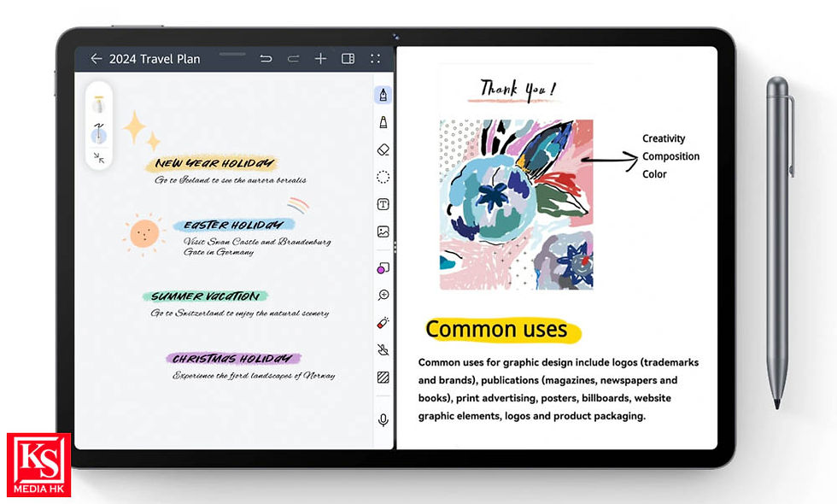
Task: Tap the line about Switzerland natural scenery
Action: 240,313
